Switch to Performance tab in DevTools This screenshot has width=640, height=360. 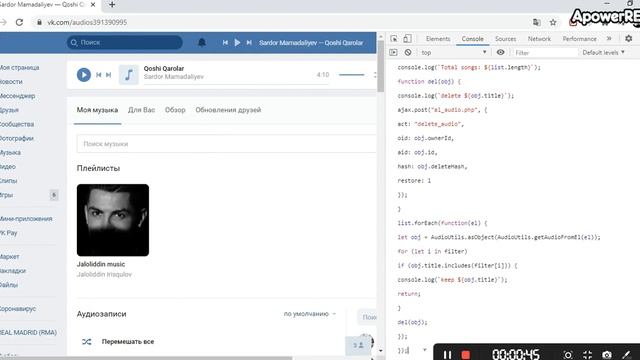pos(579,39)
